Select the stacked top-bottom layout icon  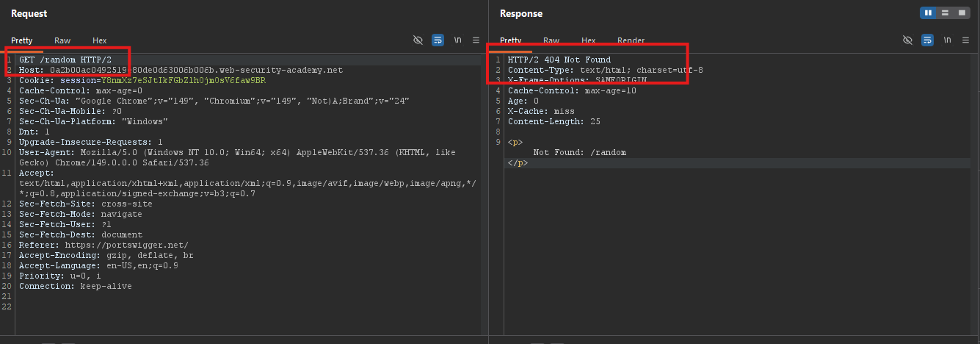point(945,12)
